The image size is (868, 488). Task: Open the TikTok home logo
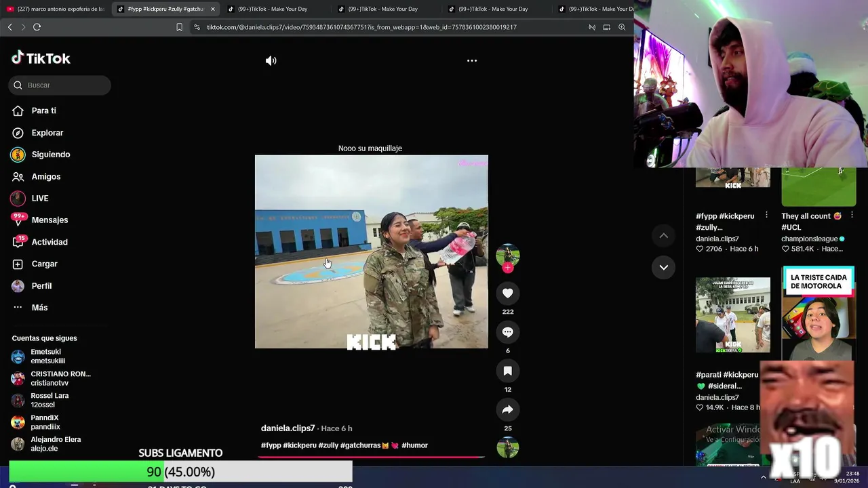[x=41, y=58]
